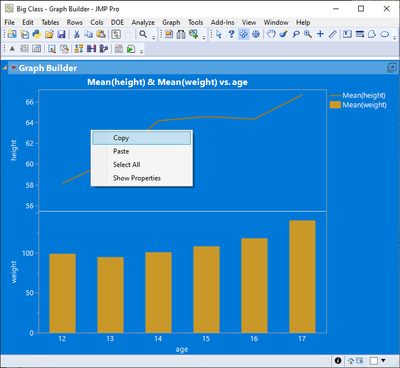Click the Graph Builder outline title
The height and width of the screenshot is (368, 400).
pyautogui.click(x=48, y=68)
